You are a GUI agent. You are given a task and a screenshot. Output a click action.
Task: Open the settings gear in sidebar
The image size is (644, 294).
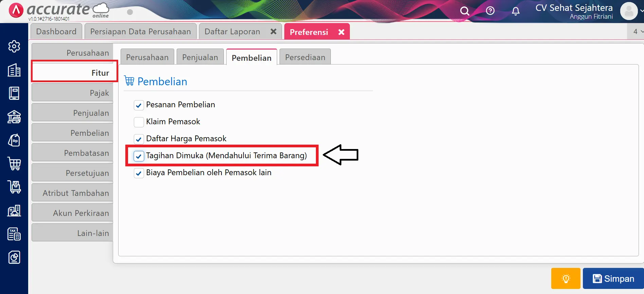14,47
